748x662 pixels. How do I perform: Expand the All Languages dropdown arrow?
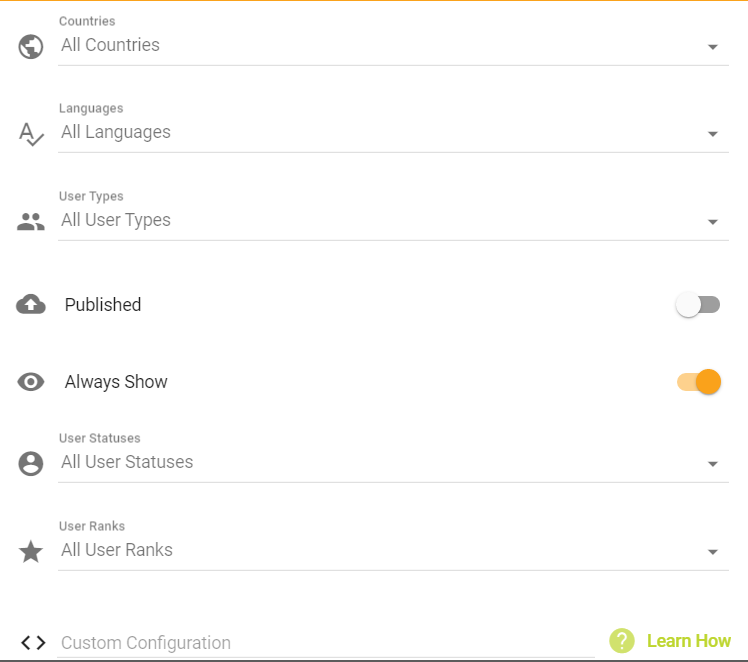[x=712, y=134]
